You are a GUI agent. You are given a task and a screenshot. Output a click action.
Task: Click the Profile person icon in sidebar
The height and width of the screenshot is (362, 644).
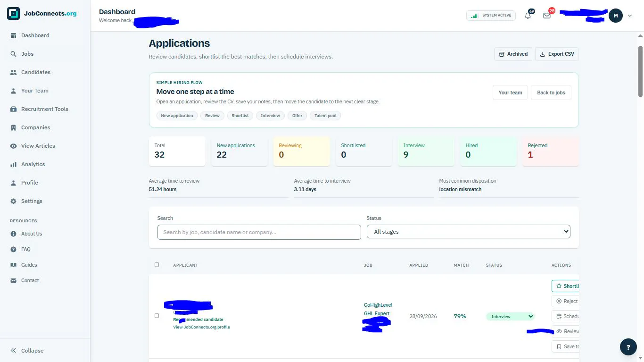tap(13, 183)
